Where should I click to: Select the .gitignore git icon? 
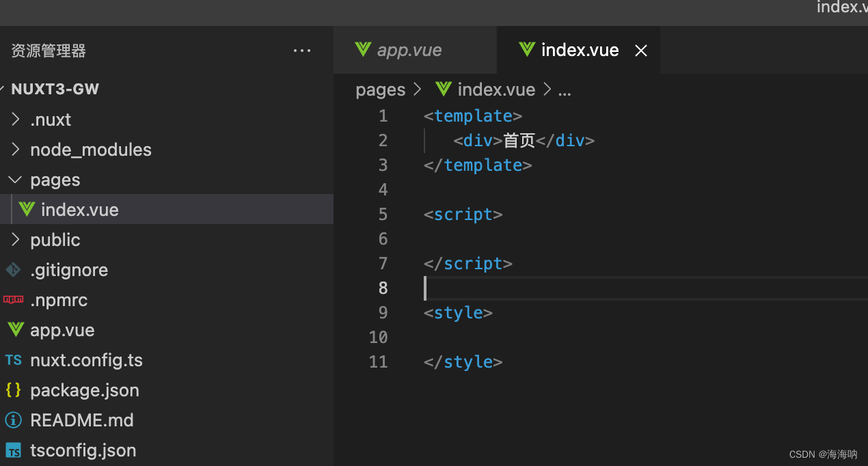point(14,270)
